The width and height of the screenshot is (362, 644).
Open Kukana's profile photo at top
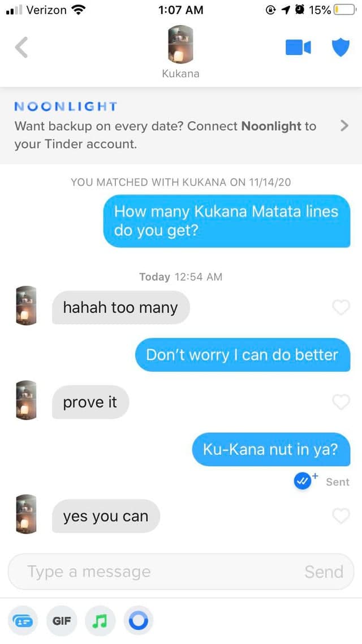coord(180,44)
